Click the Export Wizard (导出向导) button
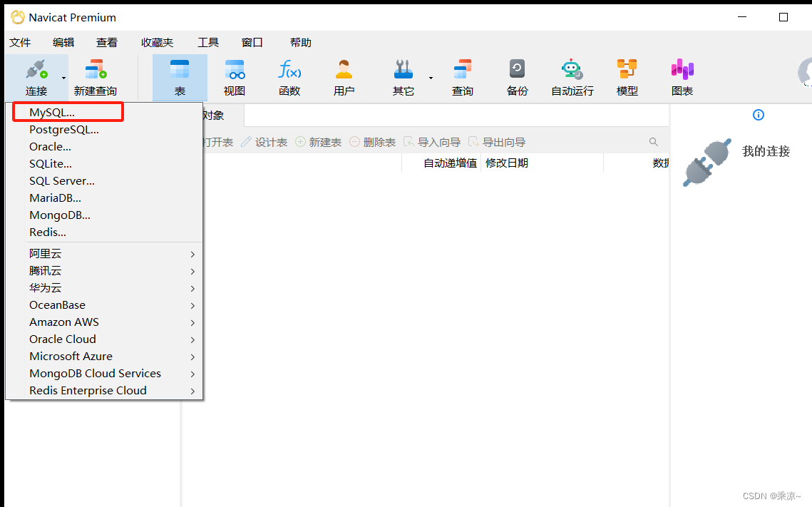 tap(497, 143)
